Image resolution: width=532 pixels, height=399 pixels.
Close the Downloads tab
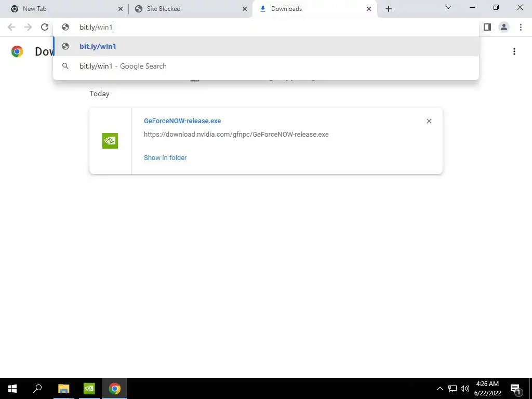(x=369, y=9)
